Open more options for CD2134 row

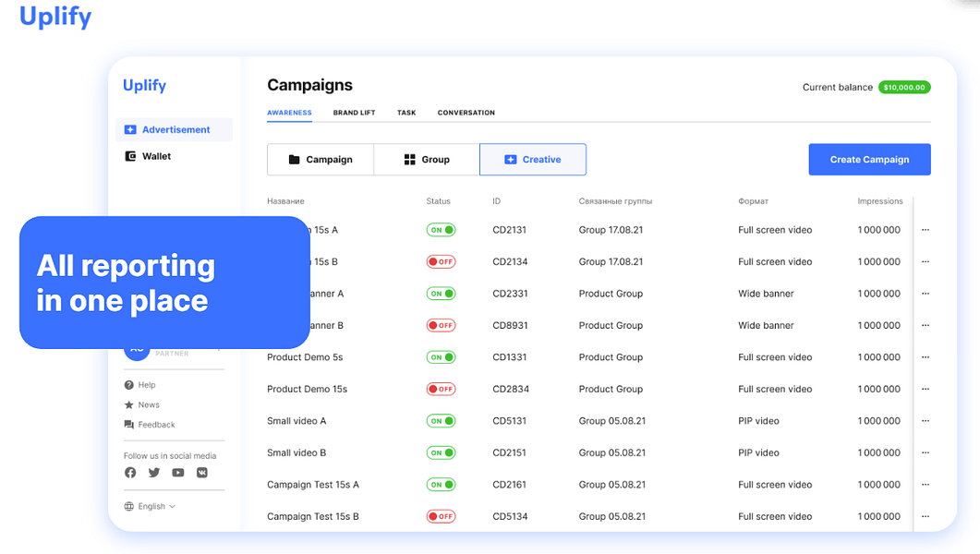point(925,261)
